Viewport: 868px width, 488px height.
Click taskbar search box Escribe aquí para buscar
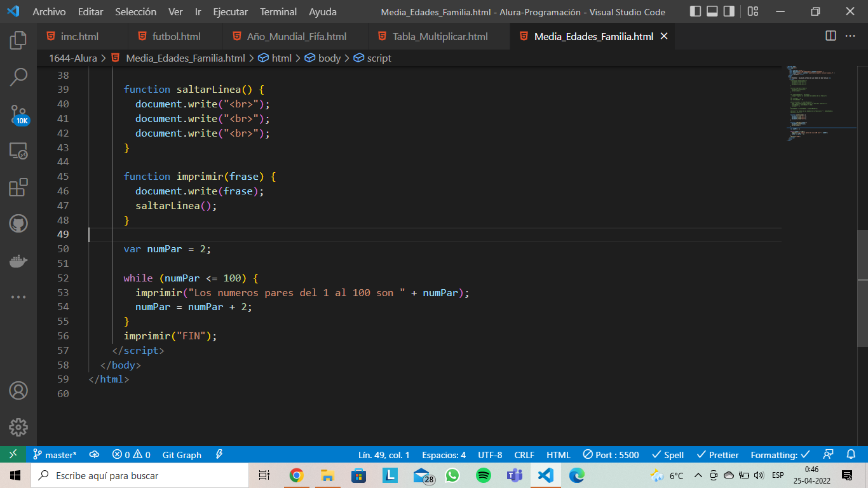[x=139, y=475]
